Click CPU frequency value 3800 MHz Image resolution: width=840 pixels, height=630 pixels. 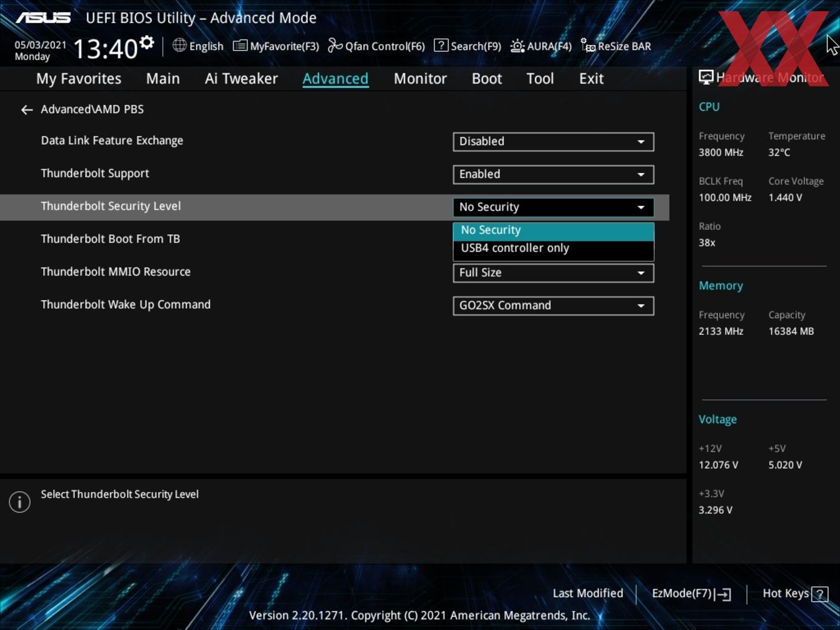coord(721,153)
